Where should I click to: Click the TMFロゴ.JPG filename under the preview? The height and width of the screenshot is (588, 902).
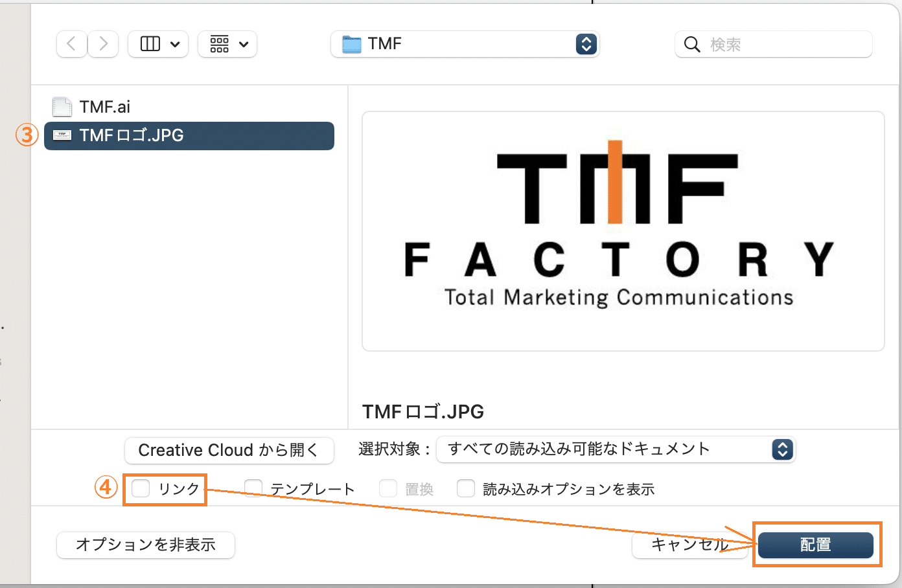coord(423,412)
